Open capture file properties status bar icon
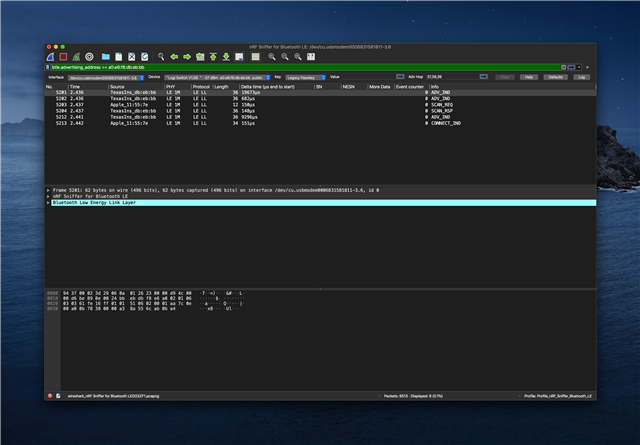 tap(58, 396)
